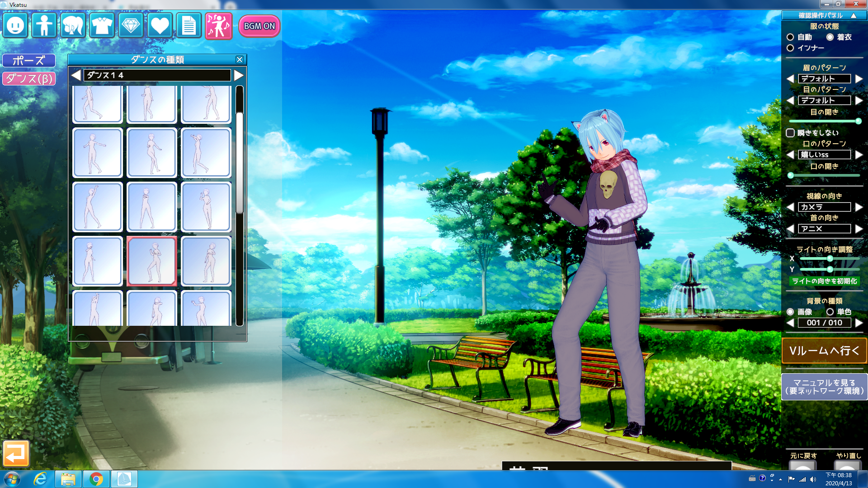Open the clothing shirt icon

tap(102, 25)
